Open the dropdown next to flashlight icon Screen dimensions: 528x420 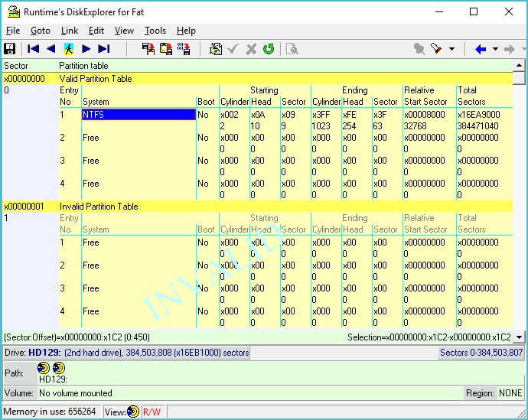coord(451,49)
